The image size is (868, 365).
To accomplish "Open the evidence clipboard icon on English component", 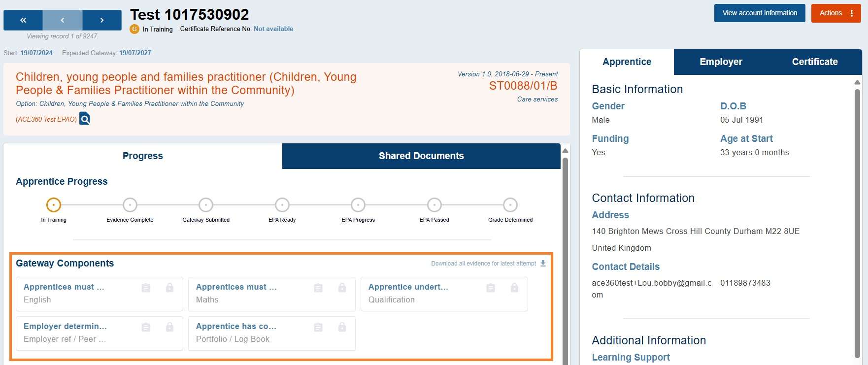I will point(145,287).
